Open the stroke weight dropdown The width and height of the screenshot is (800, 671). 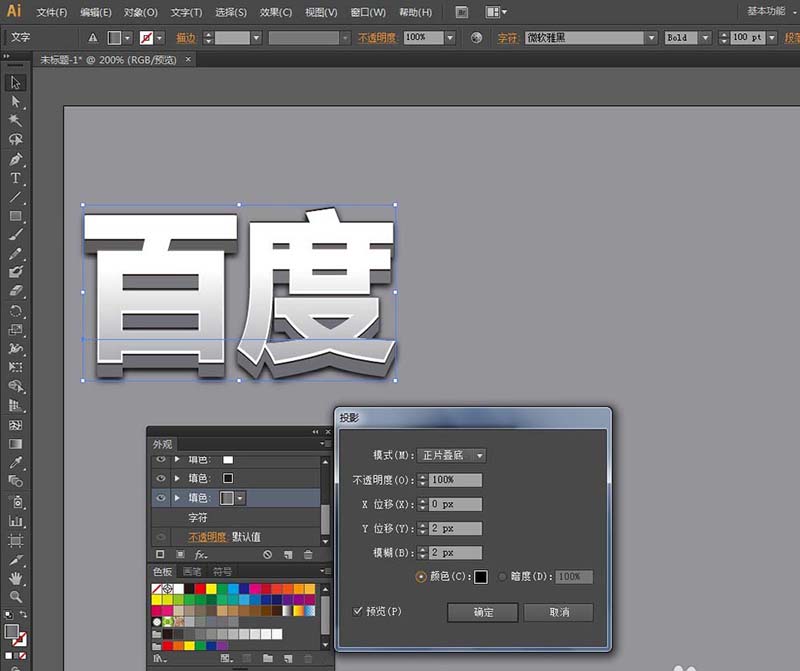256,38
